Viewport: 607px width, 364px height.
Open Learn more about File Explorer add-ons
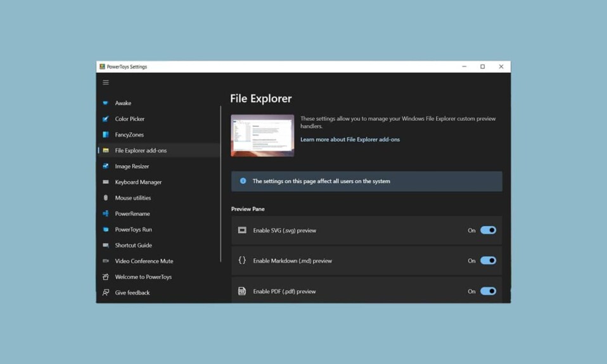[350, 139]
